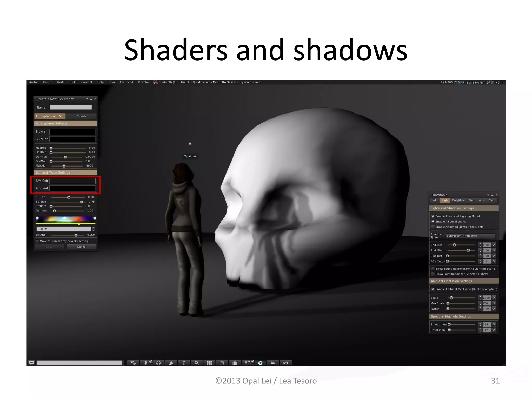Select Atmosphere and Sun tab
This screenshot has width=532, height=399.
(50, 116)
